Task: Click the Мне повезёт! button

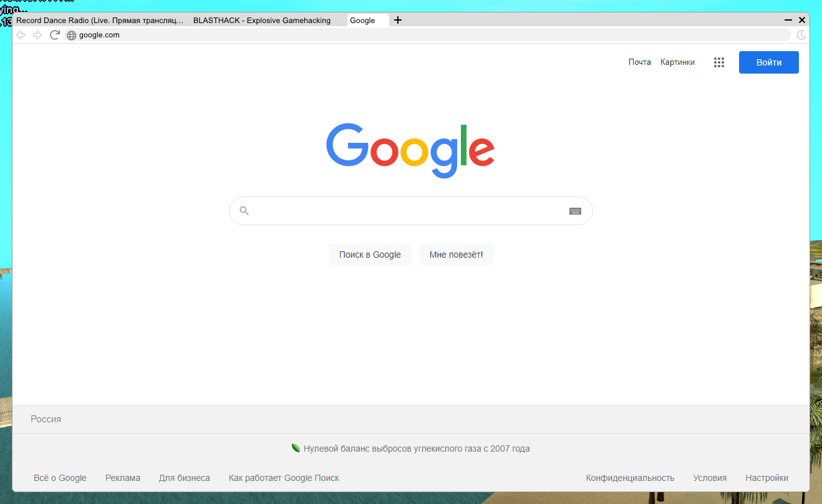Action: point(456,254)
